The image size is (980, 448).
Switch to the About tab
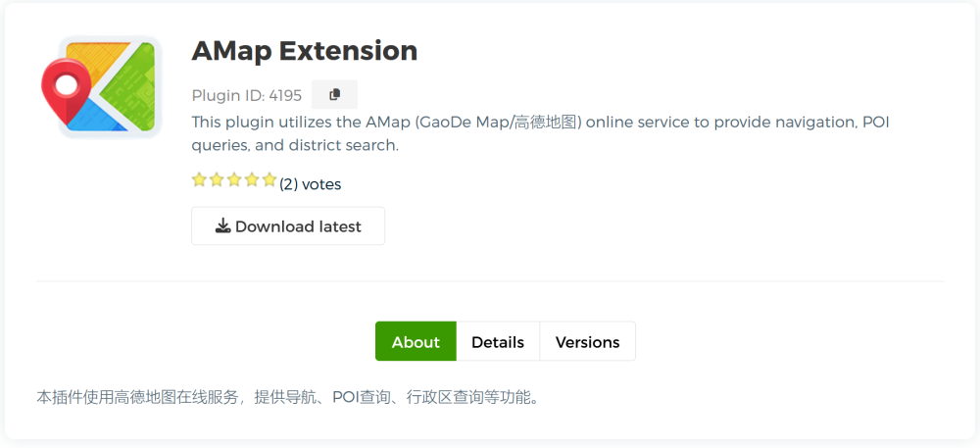point(416,342)
